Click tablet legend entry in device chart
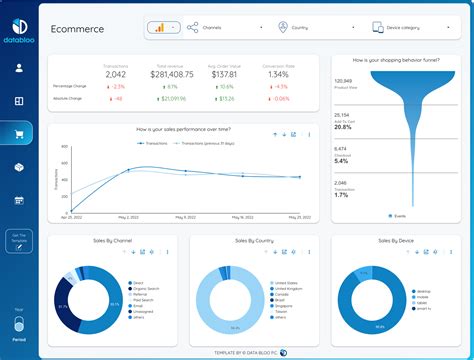Screen dimensions: 474x360 click(420, 303)
